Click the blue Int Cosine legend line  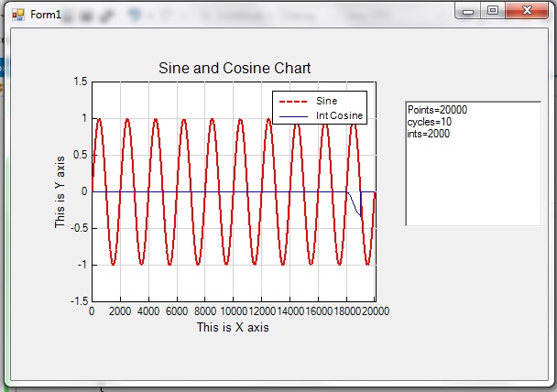click(x=293, y=116)
